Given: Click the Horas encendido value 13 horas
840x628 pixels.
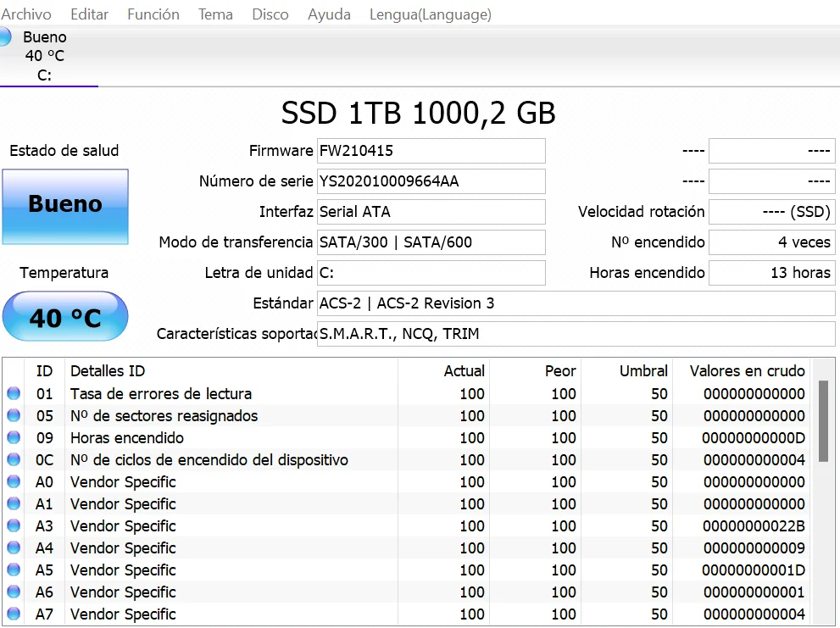Looking at the screenshot, I should pyautogui.click(x=772, y=273).
